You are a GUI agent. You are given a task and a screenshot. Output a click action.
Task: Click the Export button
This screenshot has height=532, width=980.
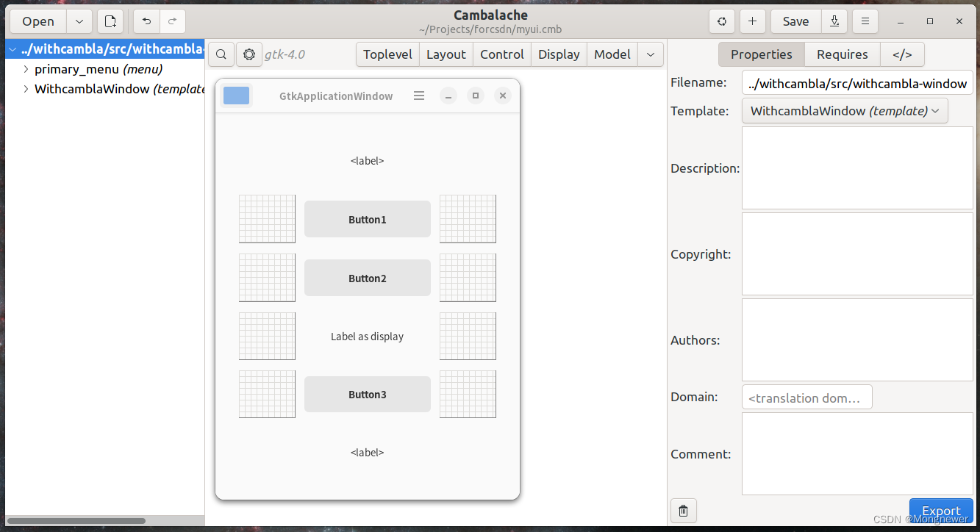[x=941, y=510]
